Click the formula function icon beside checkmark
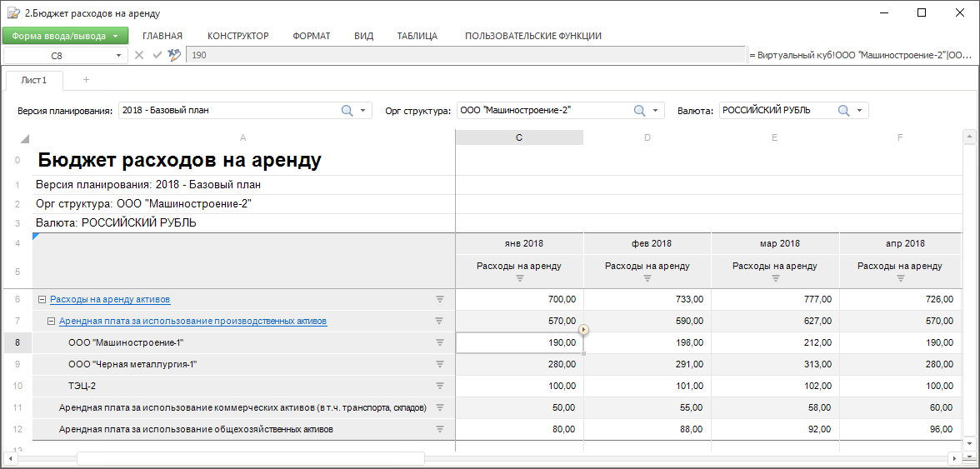 point(173,55)
